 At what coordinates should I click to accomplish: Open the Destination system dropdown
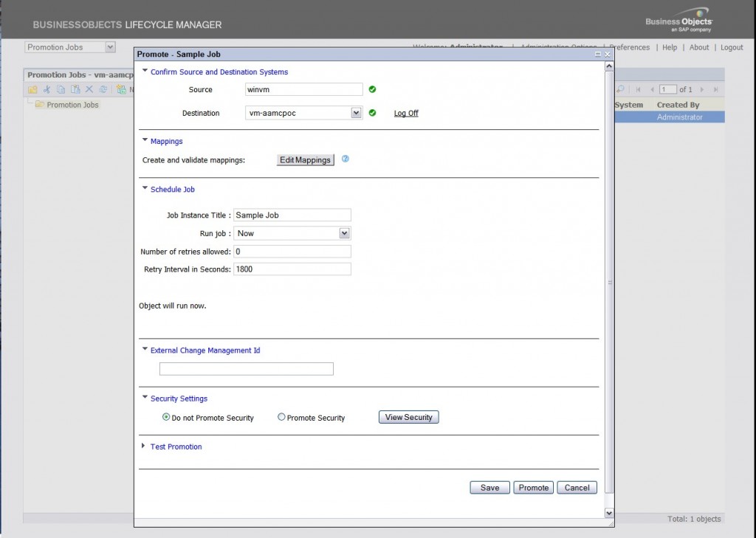[x=356, y=113]
